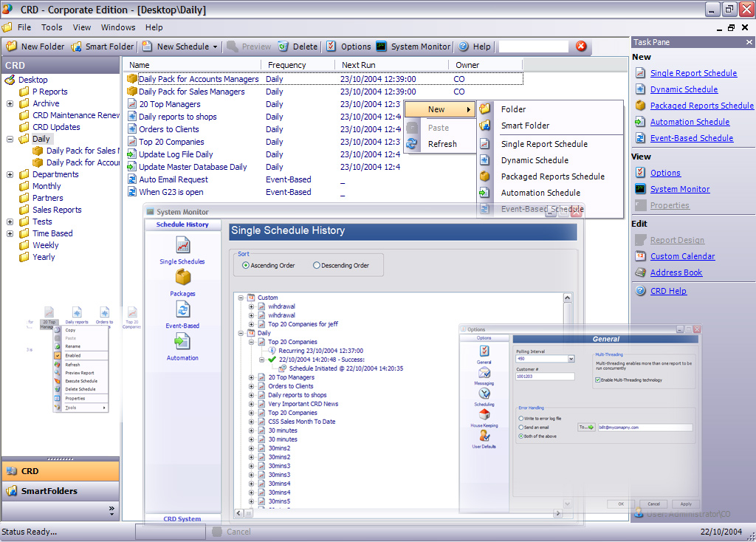Open the File menu
This screenshot has height=542, width=756.
(x=24, y=27)
